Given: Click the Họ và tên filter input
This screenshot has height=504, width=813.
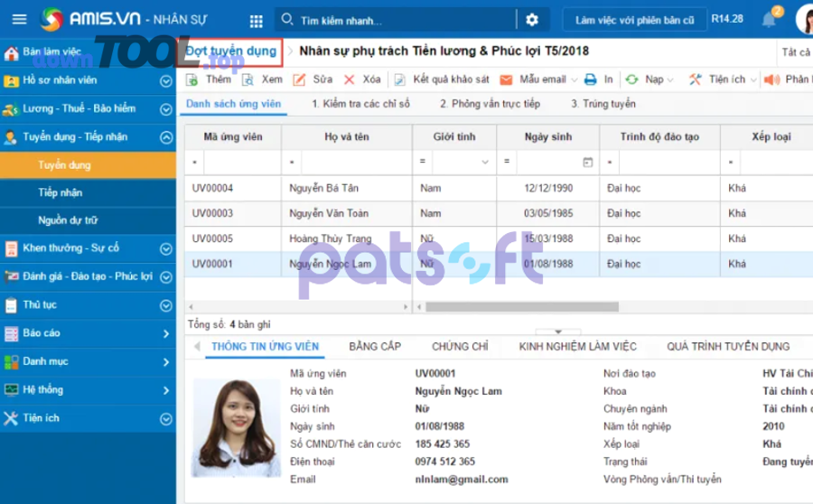Looking at the screenshot, I should click(356, 163).
